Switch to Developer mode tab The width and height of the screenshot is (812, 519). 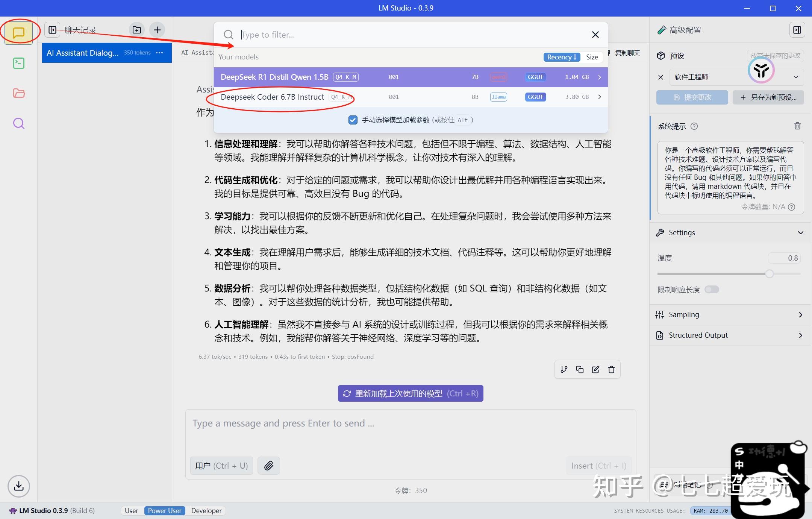(x=206, y=510)
